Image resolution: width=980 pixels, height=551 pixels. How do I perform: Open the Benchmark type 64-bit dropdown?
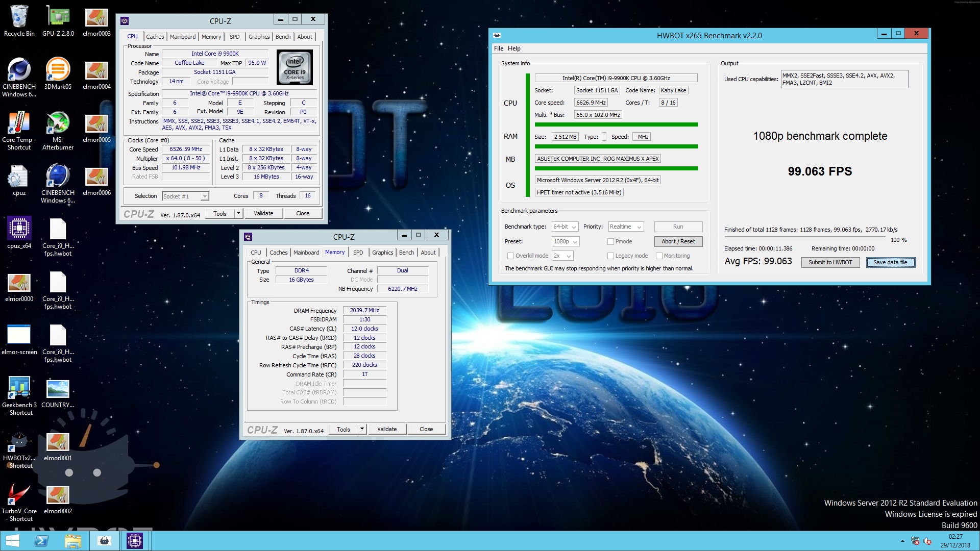click(x=565, y=227)
